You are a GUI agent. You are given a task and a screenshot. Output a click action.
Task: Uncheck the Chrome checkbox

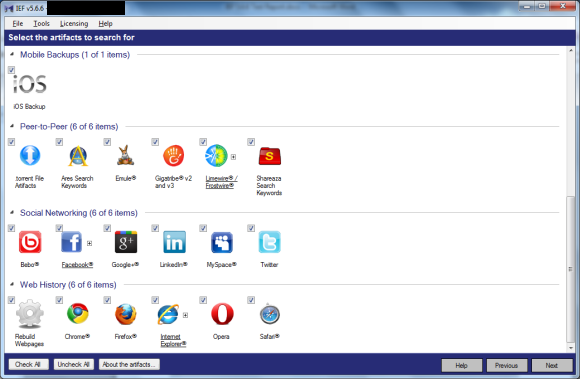pos(59,300)
